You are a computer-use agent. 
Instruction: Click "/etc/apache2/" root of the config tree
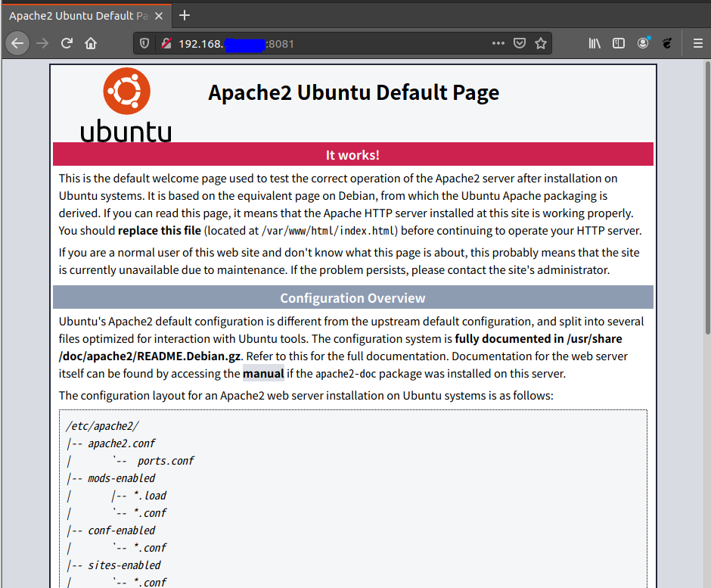coord(102,426)
